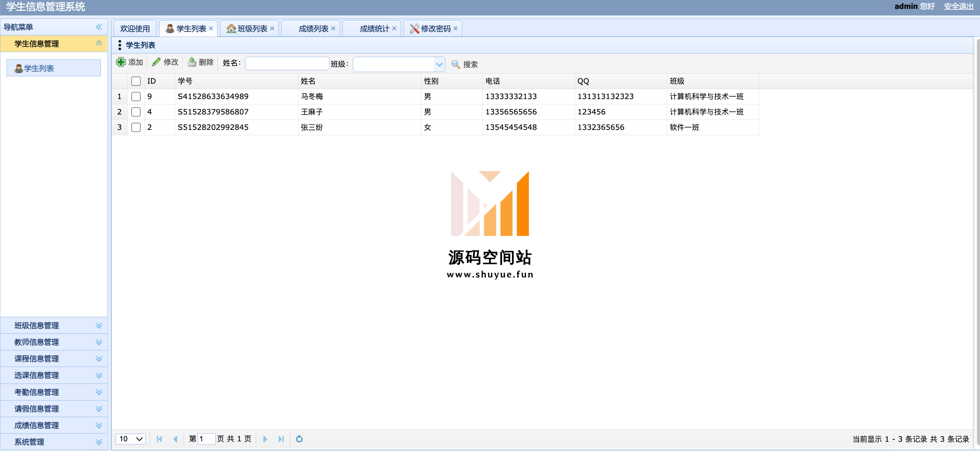Go to next page arrow

coord(265,439)
